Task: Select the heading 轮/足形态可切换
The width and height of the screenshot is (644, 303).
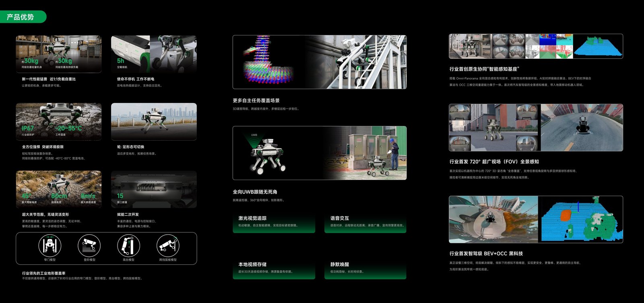Action: [130, 147]
